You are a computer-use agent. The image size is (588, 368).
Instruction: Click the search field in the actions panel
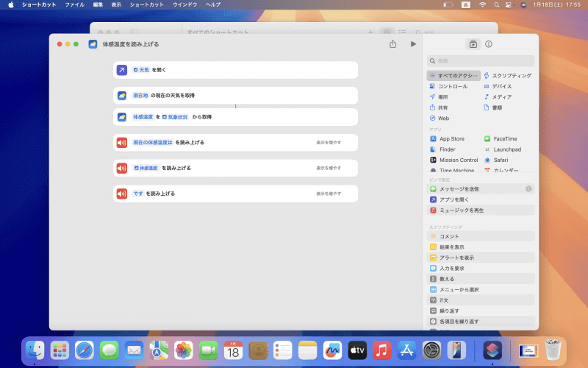[x=481, y=61]
